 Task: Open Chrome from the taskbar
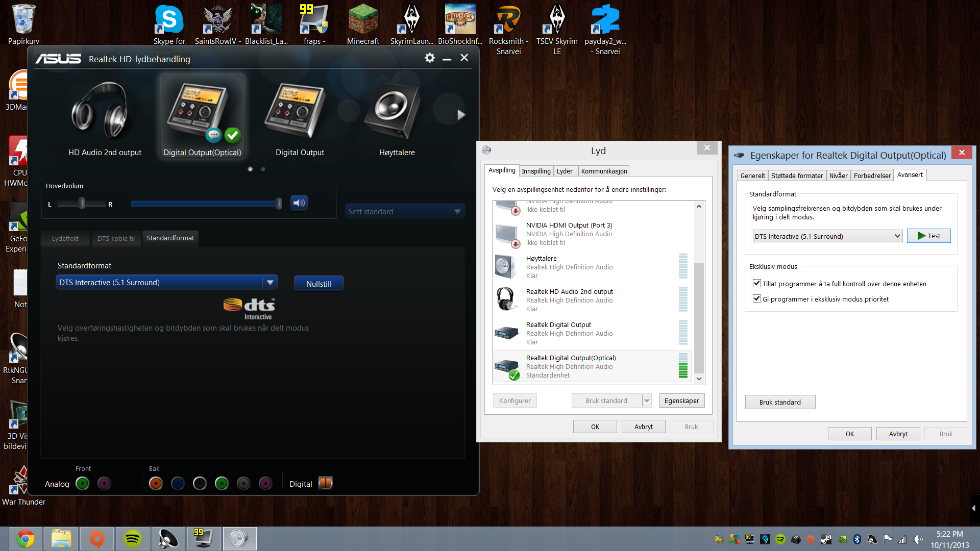point(26,539)
